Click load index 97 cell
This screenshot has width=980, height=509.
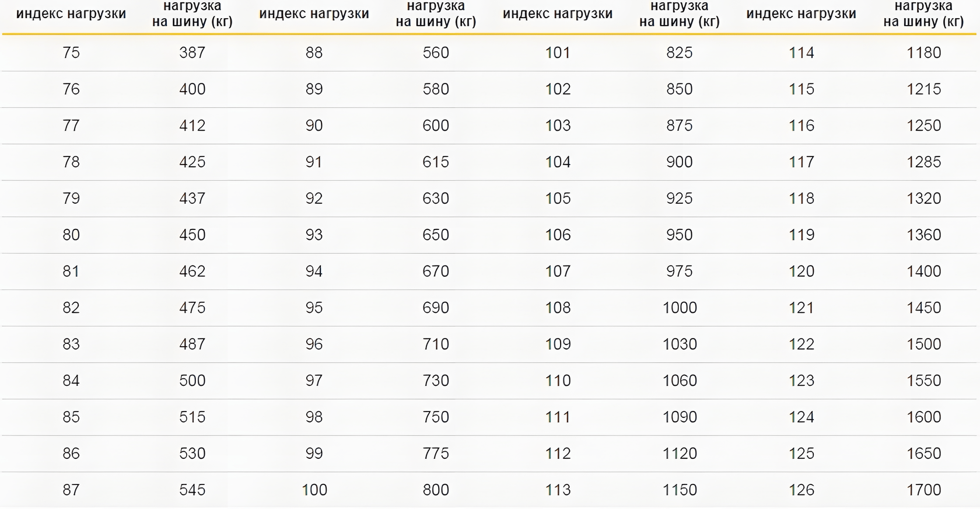314,381
